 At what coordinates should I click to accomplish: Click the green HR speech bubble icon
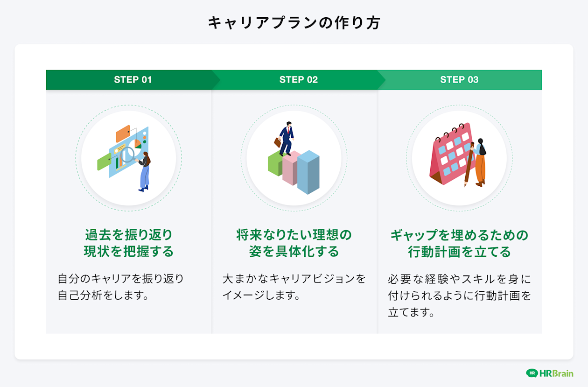pos(532,373)
